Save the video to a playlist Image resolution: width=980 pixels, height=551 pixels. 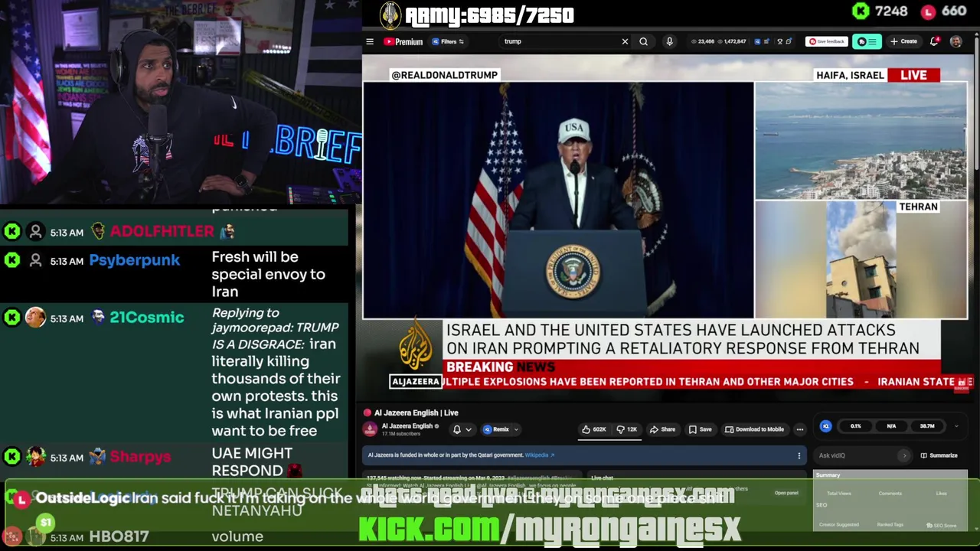(700, 429)
